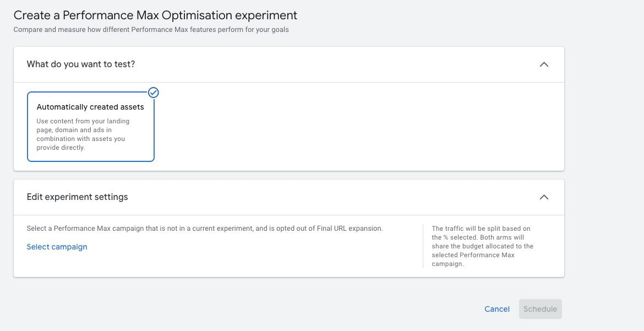
Task: Click the blue checkmark badge on the assets card
Action: (153, 93)
